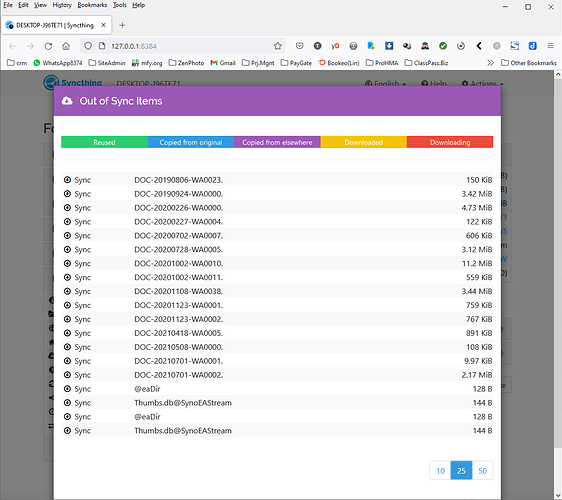Open the ClassPass.Biz bookmark folder
Viewport: 562px width, 500px height.
(427, 63)
